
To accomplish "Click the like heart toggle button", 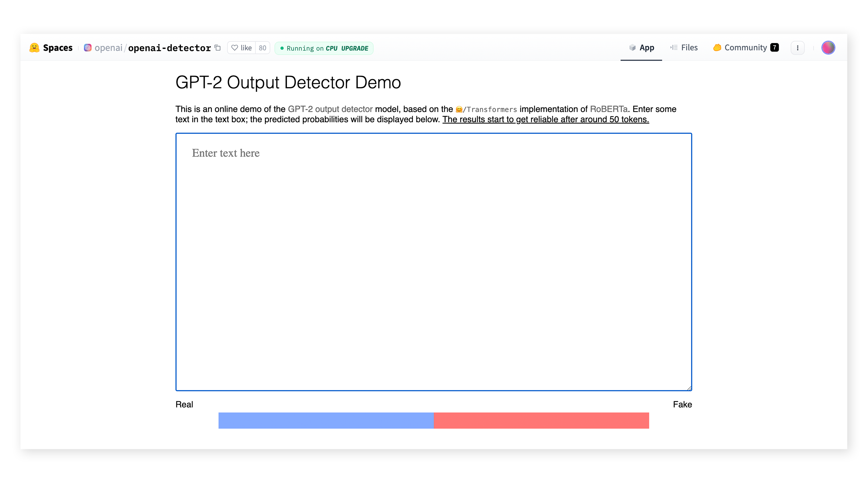I will click(241, 48).
